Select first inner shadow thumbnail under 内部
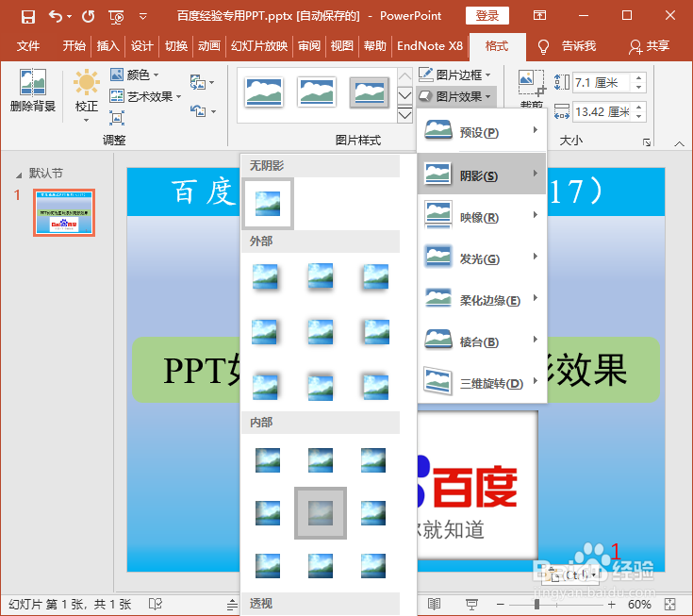The width and height of the screenshot is (693, 616). click(x=268, y=460)
